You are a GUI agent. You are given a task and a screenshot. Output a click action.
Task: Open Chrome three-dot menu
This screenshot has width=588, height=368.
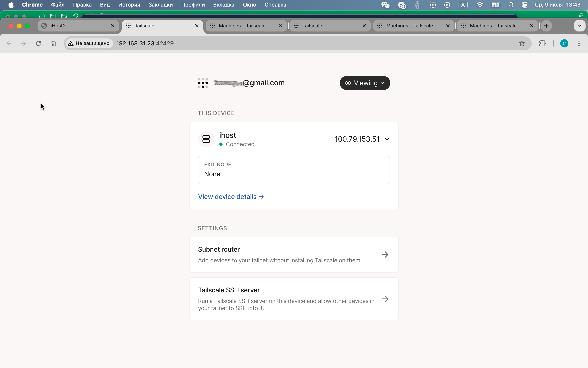pyautogui.click(x=579, y=43)
